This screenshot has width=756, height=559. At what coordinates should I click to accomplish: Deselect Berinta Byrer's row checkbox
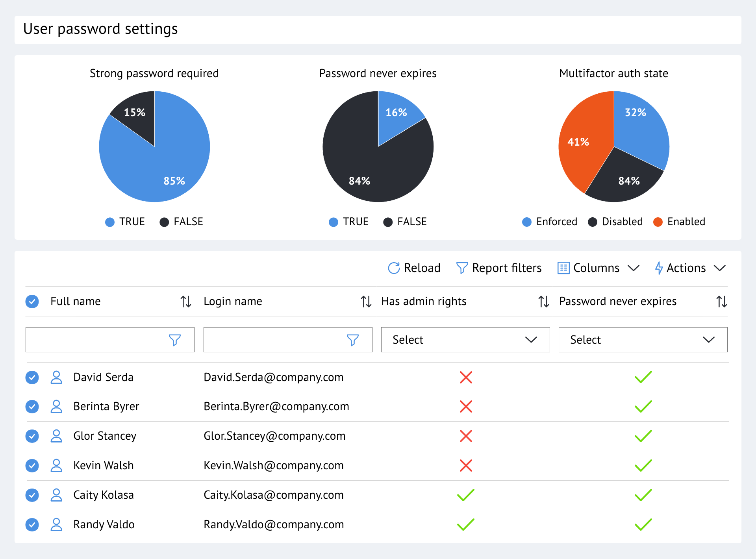coord(32,407)
